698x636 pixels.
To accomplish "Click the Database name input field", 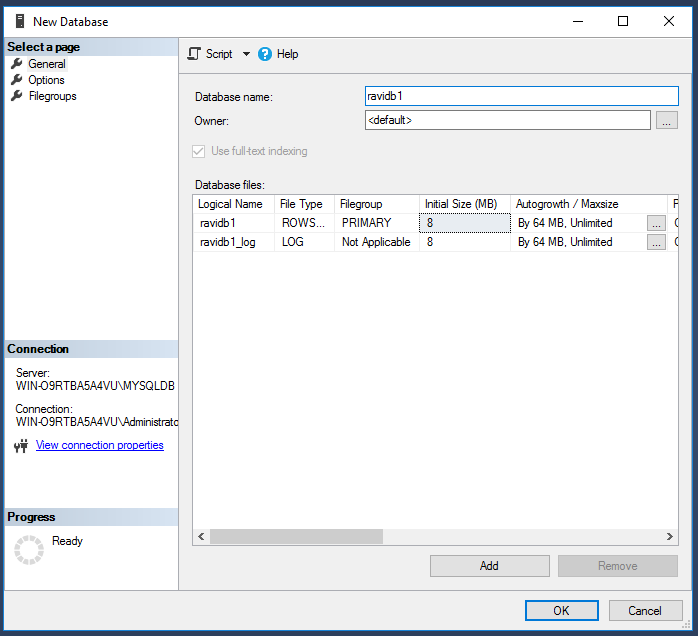I will coord(521,96).
